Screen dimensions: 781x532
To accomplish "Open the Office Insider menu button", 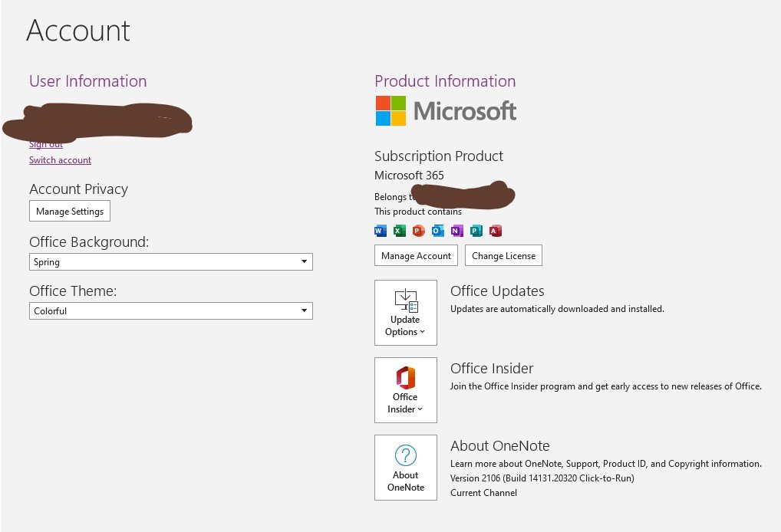I will pyautogui.click(x=405, y=390).
